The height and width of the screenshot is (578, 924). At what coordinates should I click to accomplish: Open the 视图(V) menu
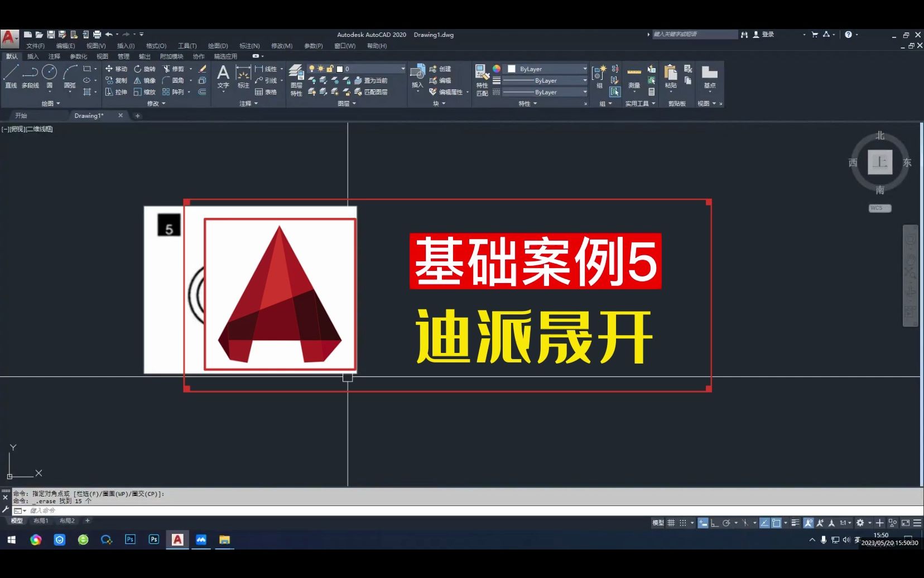[95, 46]
